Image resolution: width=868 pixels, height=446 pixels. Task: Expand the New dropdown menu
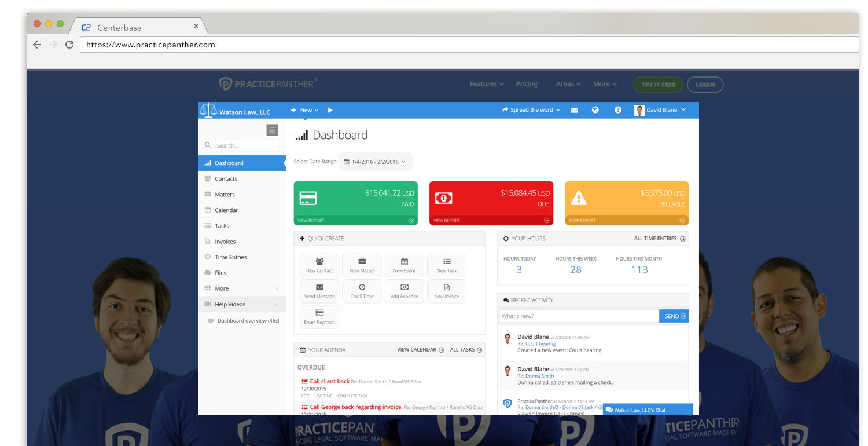click(305, 110)
